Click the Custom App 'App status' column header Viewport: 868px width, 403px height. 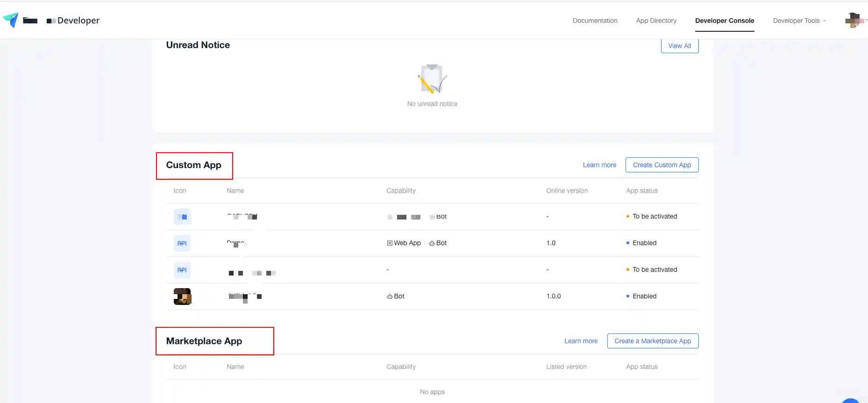coord(642,191)
